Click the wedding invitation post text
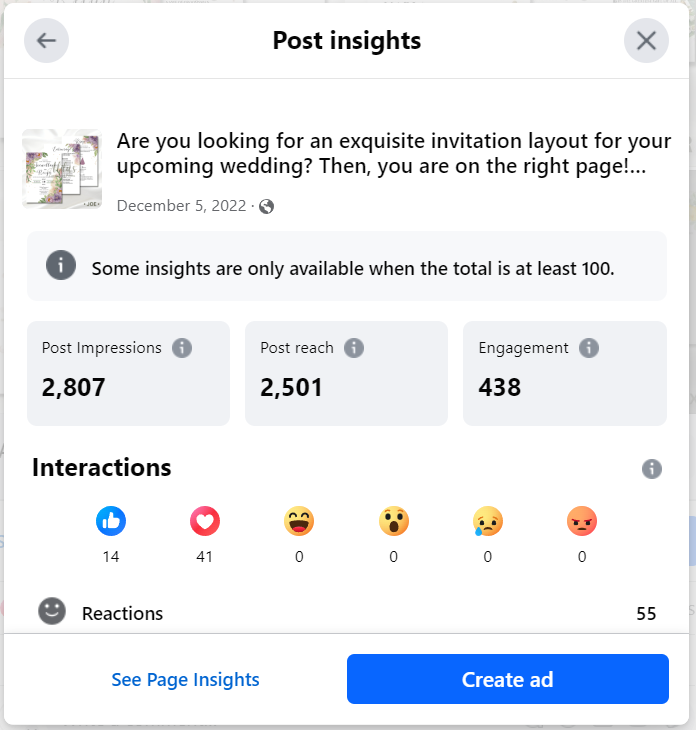Viewport: 696px width, 730px height. pyautogui.click(x=394, y=155)
